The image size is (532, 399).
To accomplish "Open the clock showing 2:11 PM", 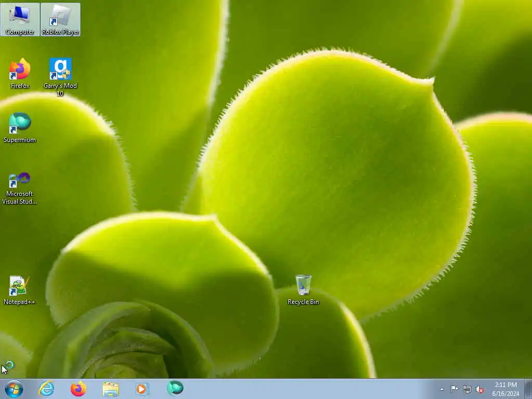I will pyautogui.click(x=506, y=389).
